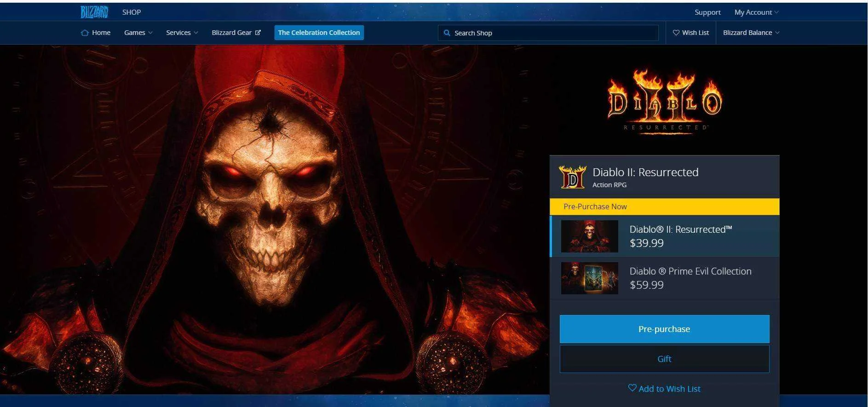Image resolution: width=868 pixels, height=407 pixels.
Task: Click the Wish List heart icon in navbar
Action: [x=676, y=33]
